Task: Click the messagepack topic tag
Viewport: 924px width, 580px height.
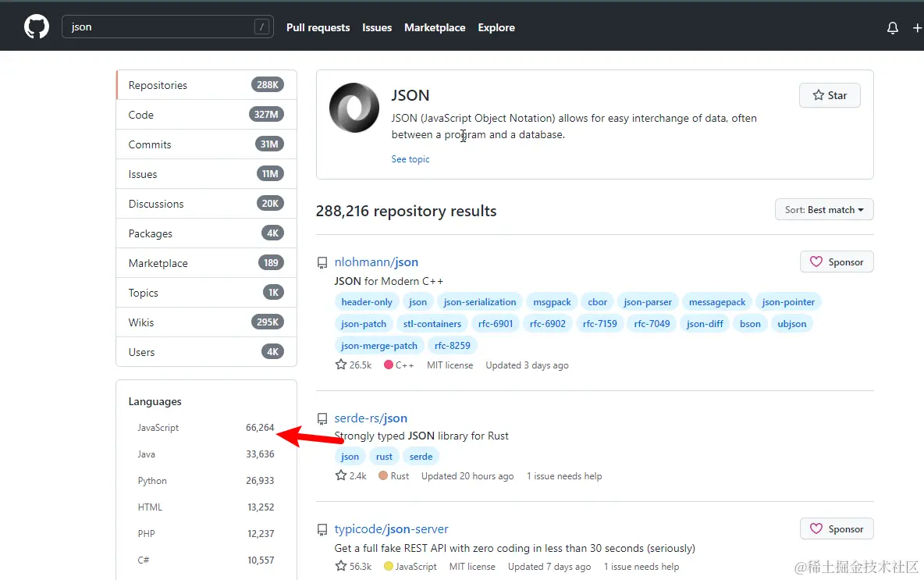Action: coord(717,302)
